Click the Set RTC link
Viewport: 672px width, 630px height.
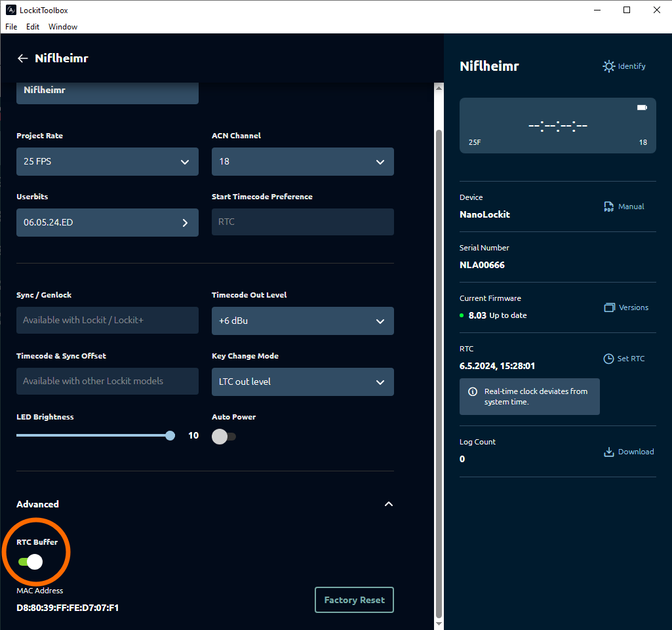(631, 359)
